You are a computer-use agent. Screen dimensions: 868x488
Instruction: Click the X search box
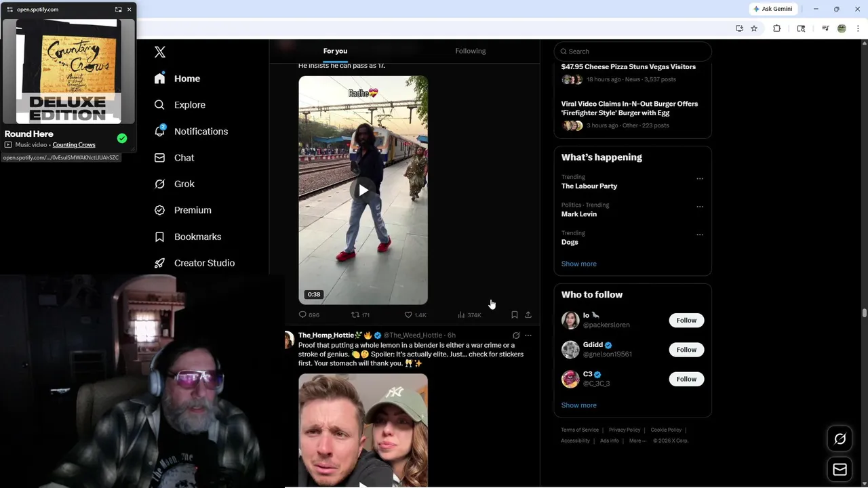point(633,52)
